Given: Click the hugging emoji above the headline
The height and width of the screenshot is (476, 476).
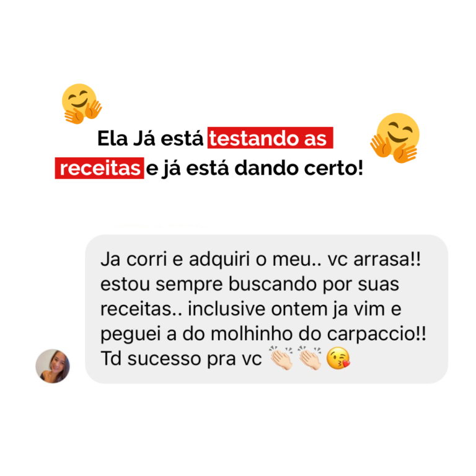Looking at the screenshot, I should click(x=82, y=104).
